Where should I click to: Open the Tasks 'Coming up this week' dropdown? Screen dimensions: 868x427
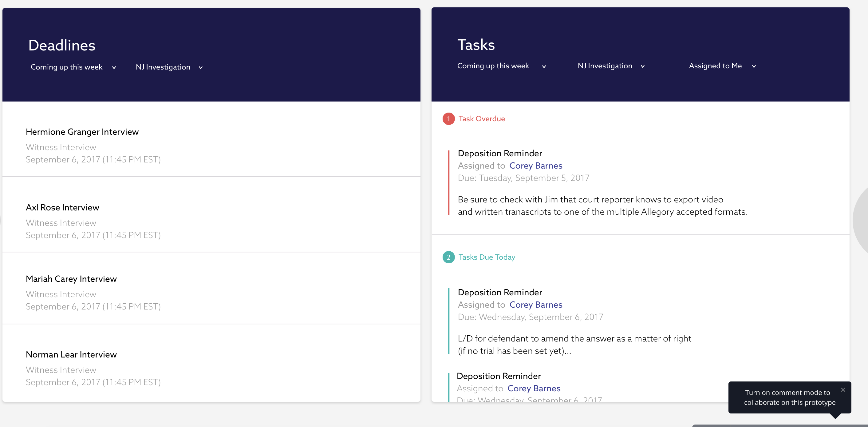(501, 66)
